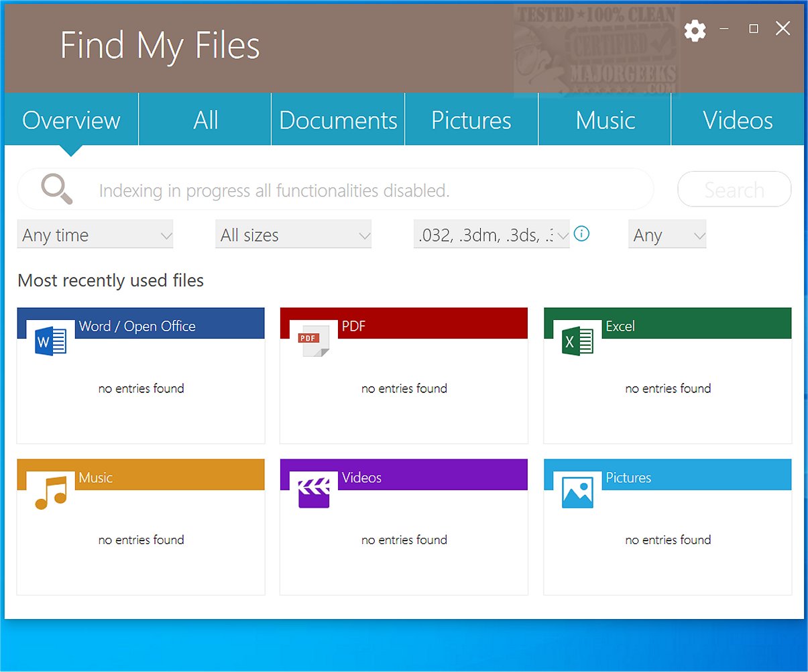Switch to the Documents tab
808x672 pixels.
[x=338, y=120]
